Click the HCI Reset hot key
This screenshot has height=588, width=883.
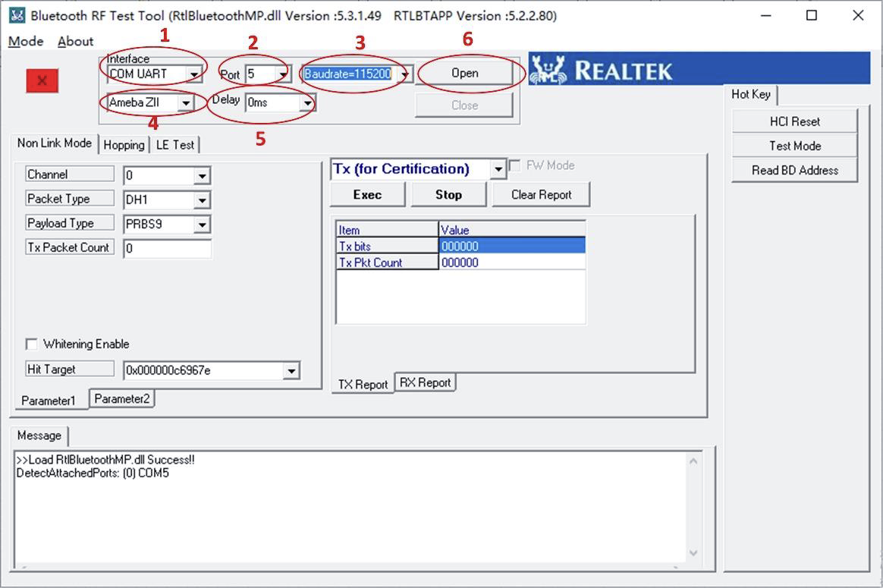(x=794, y=121)
